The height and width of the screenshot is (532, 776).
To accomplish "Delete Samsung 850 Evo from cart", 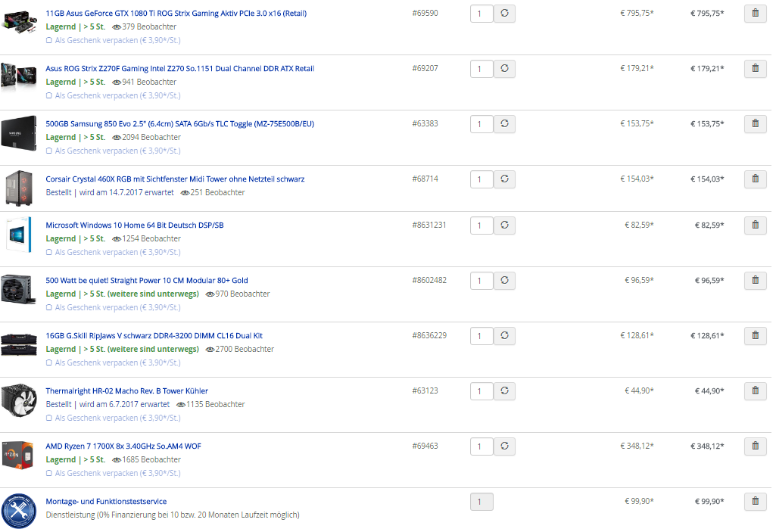I will pos(756,123).
